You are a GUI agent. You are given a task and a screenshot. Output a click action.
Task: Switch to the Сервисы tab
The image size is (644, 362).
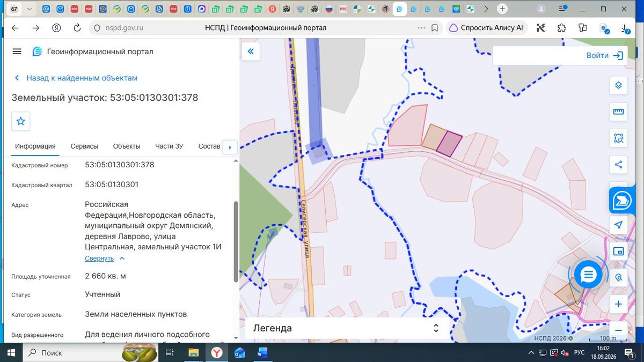click(x=84, y=146)
